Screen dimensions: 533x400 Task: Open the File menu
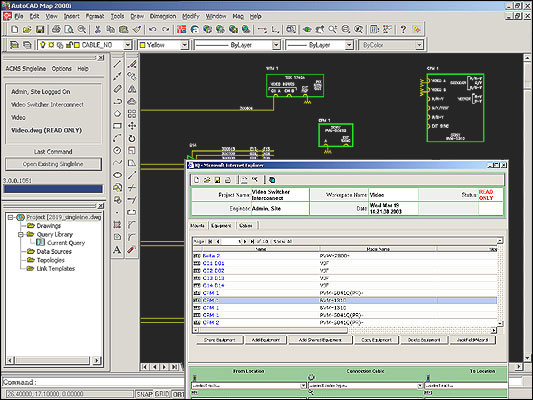[x=19, y=16]
